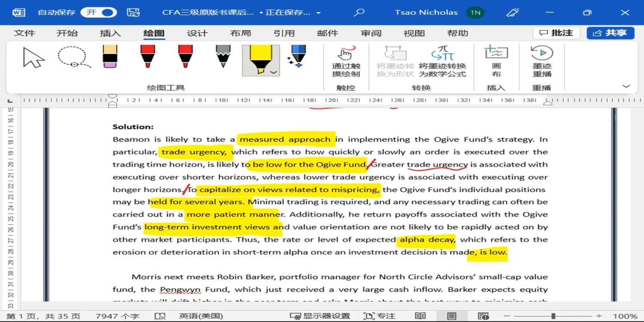Open yellow highlighter options dropdown

(273, 72)
